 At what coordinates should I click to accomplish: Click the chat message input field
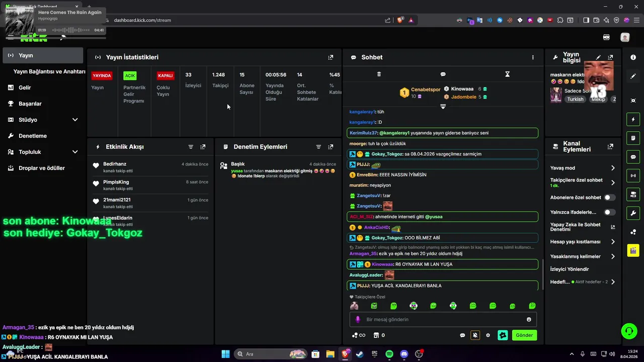coord(443,319)
